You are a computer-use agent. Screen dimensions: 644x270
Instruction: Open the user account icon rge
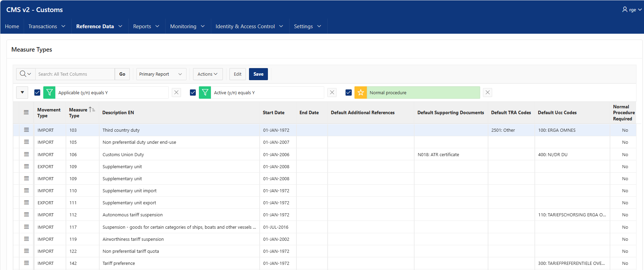pyautogui.click(x=632, y=10)
